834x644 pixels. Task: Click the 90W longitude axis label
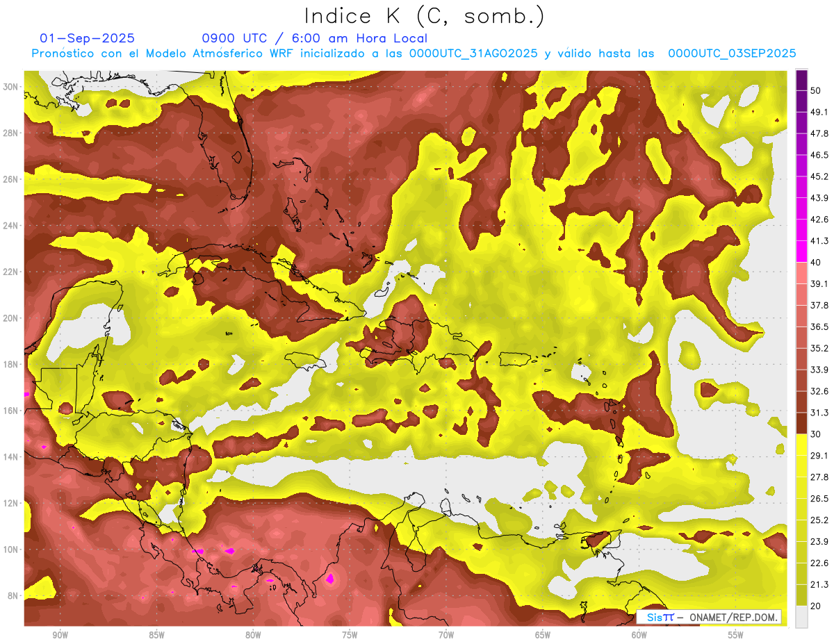[x=60, y=635]
